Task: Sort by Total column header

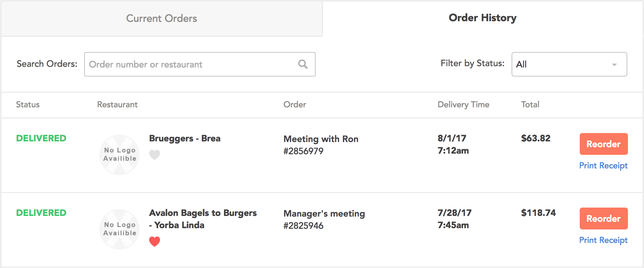Action: coord(530,104)
